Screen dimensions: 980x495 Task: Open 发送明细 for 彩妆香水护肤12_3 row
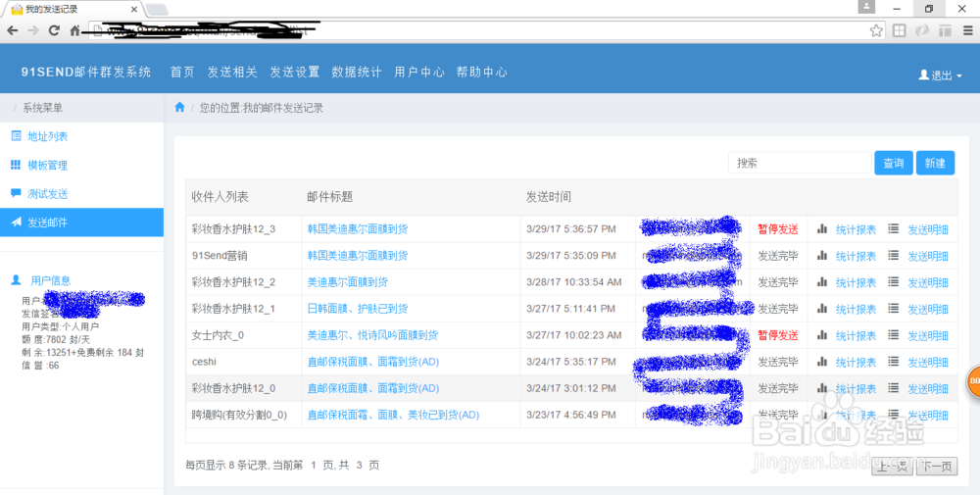tap(928, 229)
